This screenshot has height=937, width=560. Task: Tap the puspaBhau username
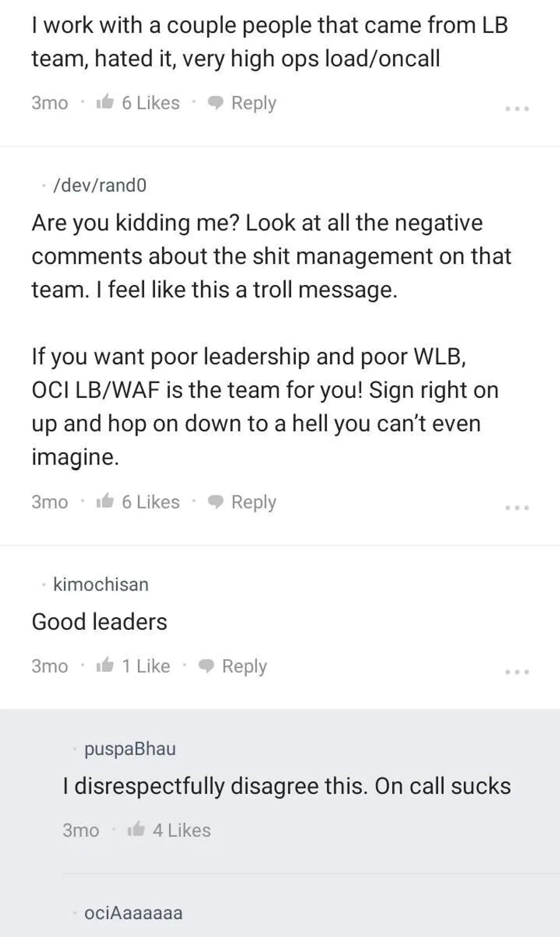pos(130,749)
